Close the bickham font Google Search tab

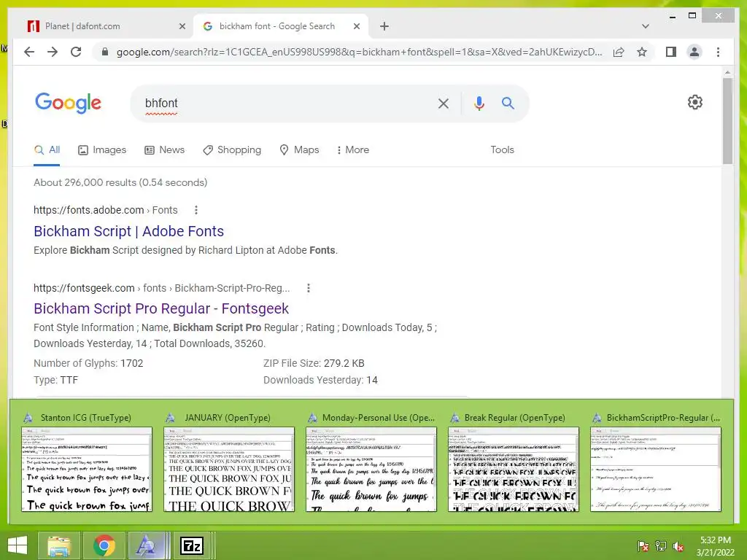[x=356, y=26]
